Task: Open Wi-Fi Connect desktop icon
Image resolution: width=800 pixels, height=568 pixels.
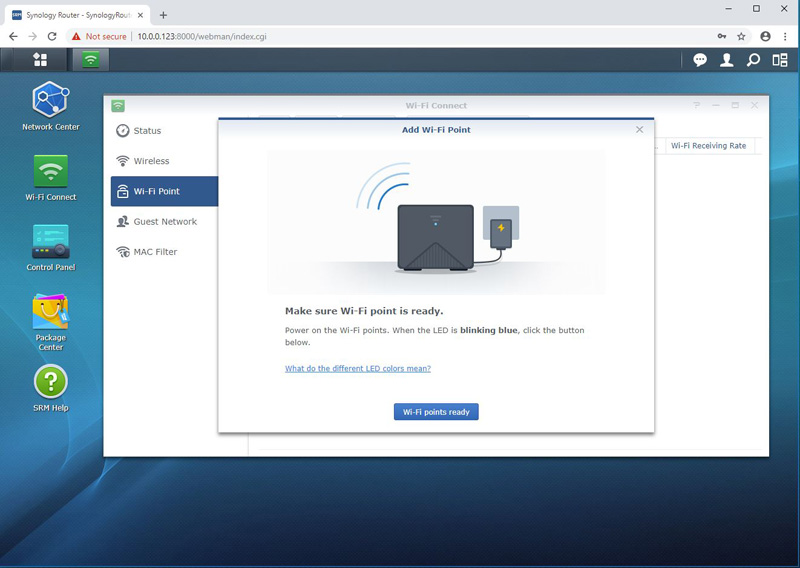Action: coord(50,172)
